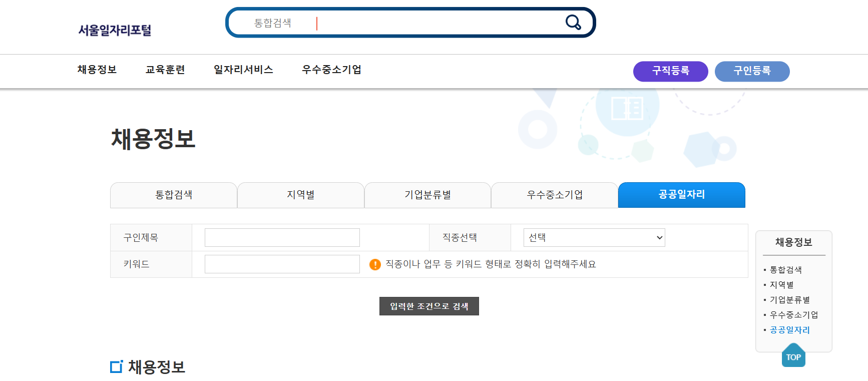The width and height of the screenshot is (868, 381).
Task: Switch to the 지역별 tab
Action: click(x=301, y=195)
